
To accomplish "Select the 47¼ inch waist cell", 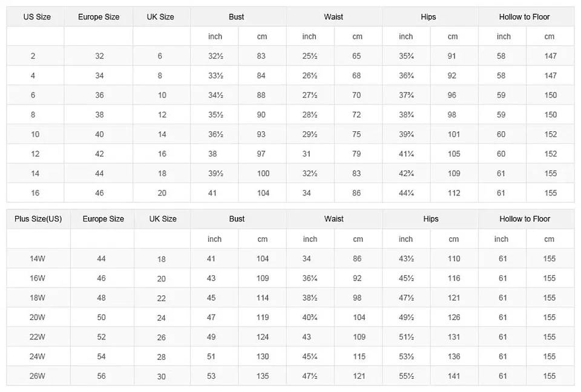I will [310, 376].
